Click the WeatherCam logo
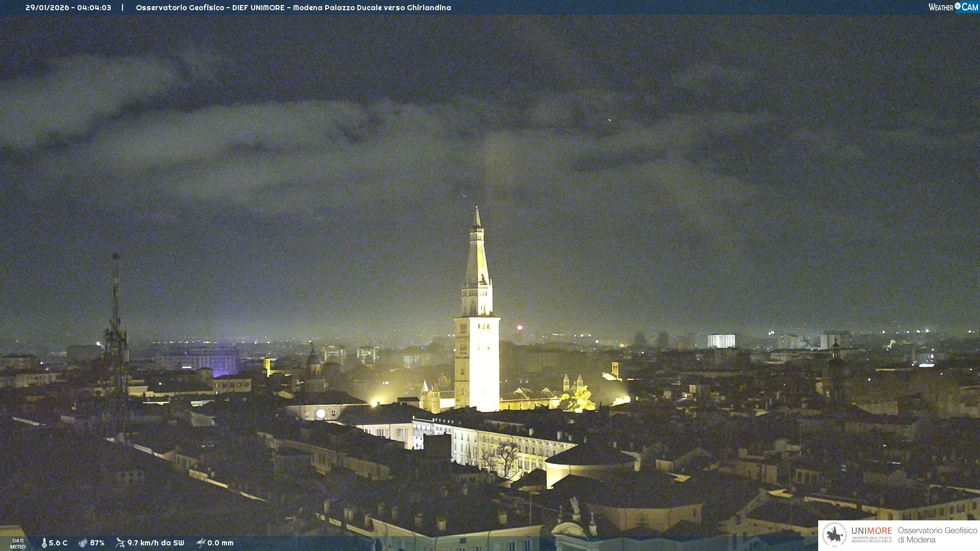The image size is (980, 551). [x=952, y=7]
